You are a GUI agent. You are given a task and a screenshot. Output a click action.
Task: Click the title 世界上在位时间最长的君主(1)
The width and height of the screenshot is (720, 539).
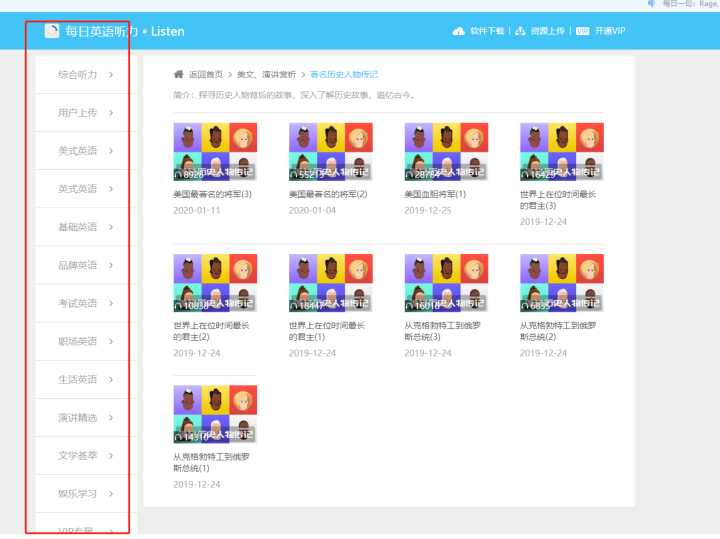(327, 331)
